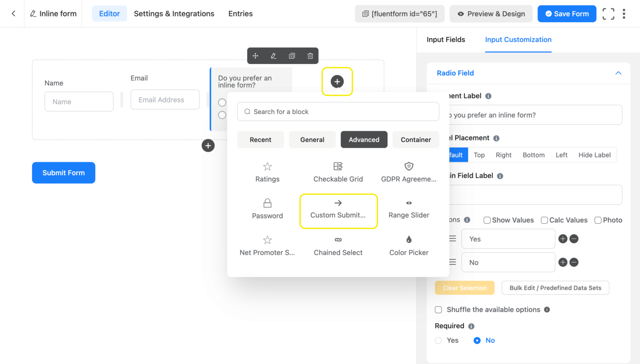
Task: Edit the radio field via the pencil icon
Action: coord(273,55)
